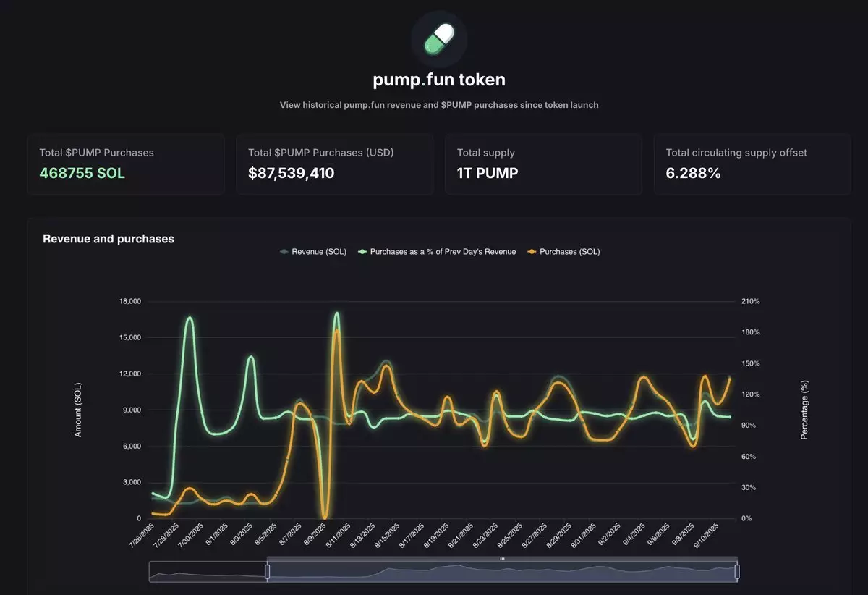Viewport: 868px width, 595px height.
Task: Click the light-green percentage legend marker
Action: coord(362,252)
